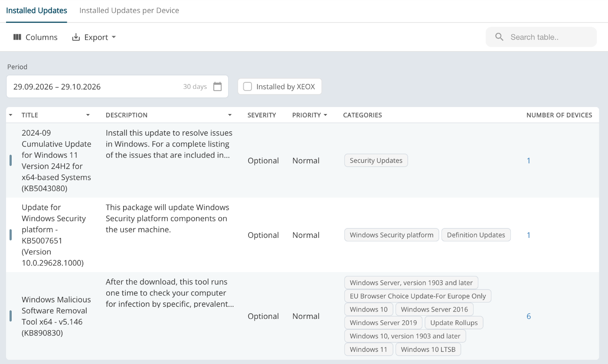
Task: Expand the leftmost table header arrow
Action: (x=11, y=115)
